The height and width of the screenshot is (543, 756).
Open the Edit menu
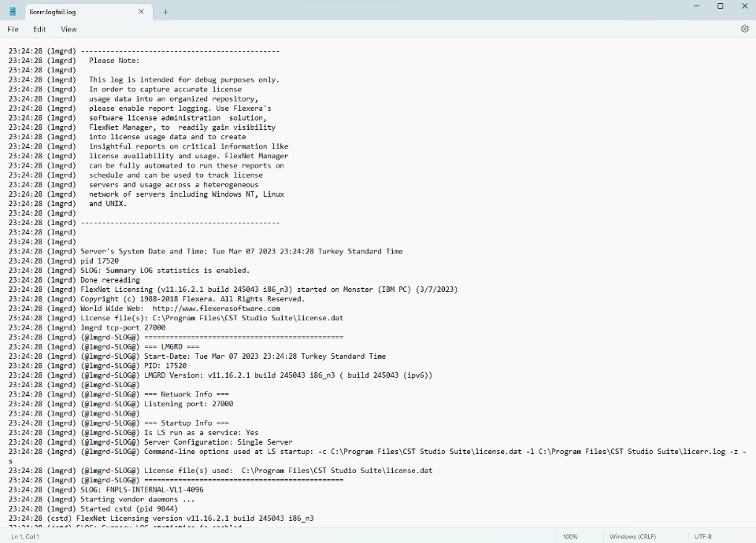[x=39, y=29]
